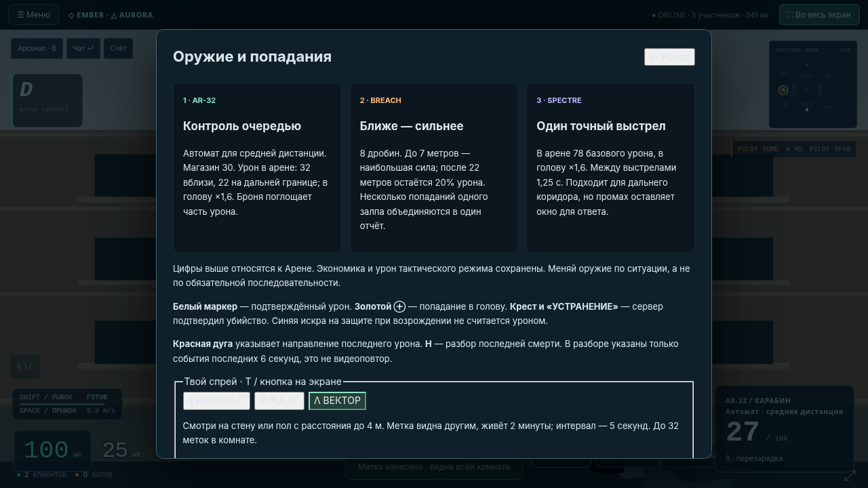This screenshot has height=488, width=868.
Task: Click the SPECTRE sniper info card
Action: coord(610,167)
